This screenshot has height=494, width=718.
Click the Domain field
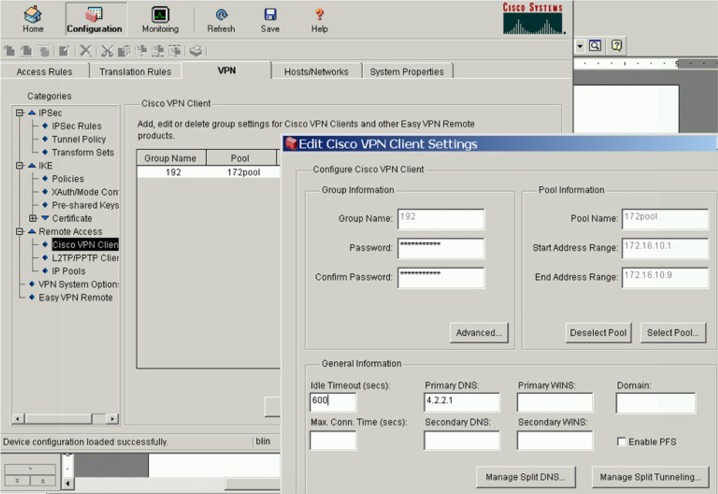click(x=656, y=403)
